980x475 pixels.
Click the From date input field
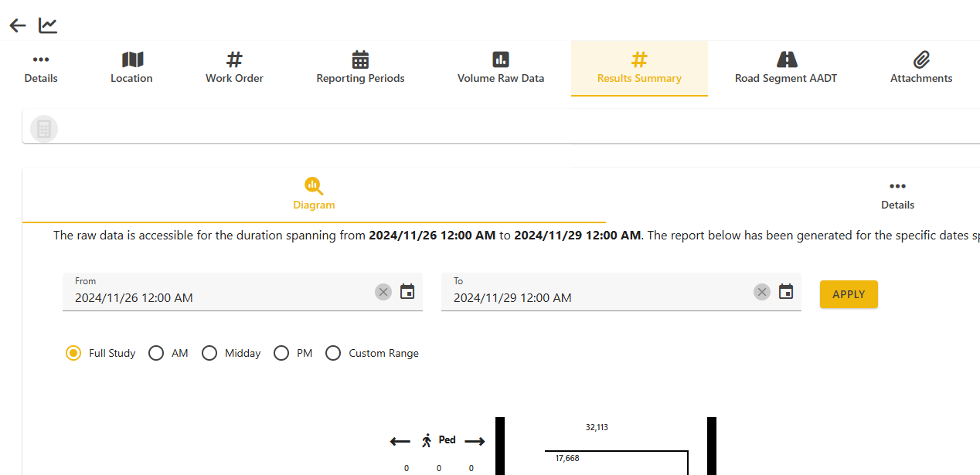click(216, 297)
